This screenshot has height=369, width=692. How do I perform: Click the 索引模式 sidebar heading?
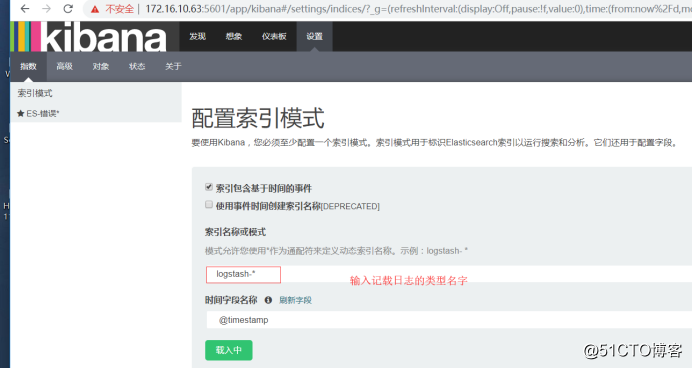tap(35, 93)
